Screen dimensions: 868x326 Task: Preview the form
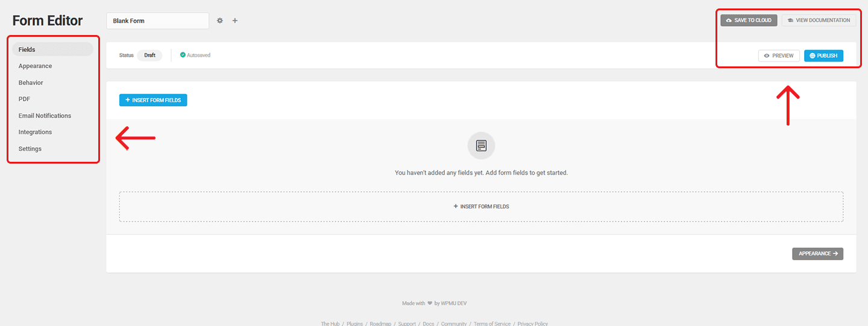click(x=779, y=56)
